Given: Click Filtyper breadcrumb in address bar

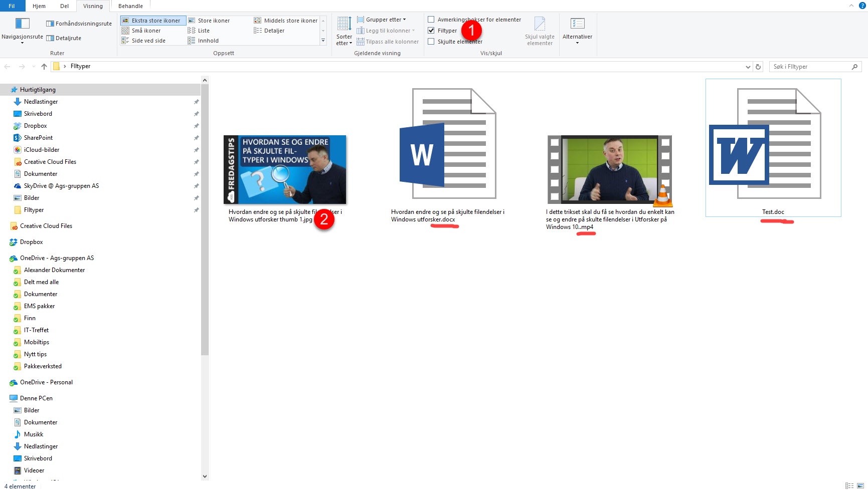Looking at the screenshot, I should [80, 66].
